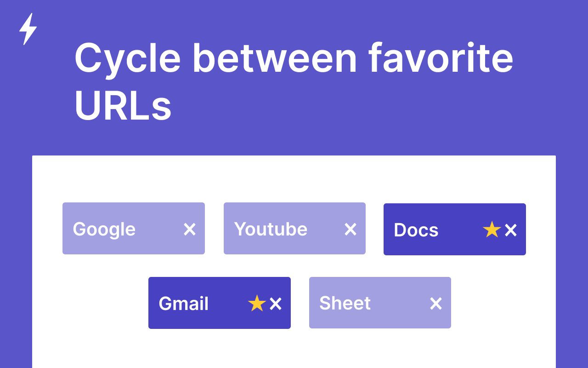The image size is (588, 368).
Task: Remove the Google URL chip
Action: [190, 229]
